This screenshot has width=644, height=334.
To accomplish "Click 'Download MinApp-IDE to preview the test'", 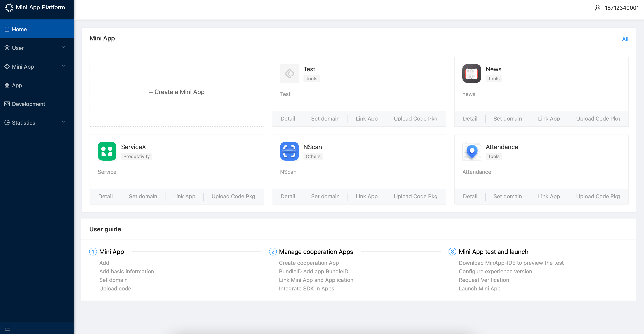I will click(x=511, y=263).
